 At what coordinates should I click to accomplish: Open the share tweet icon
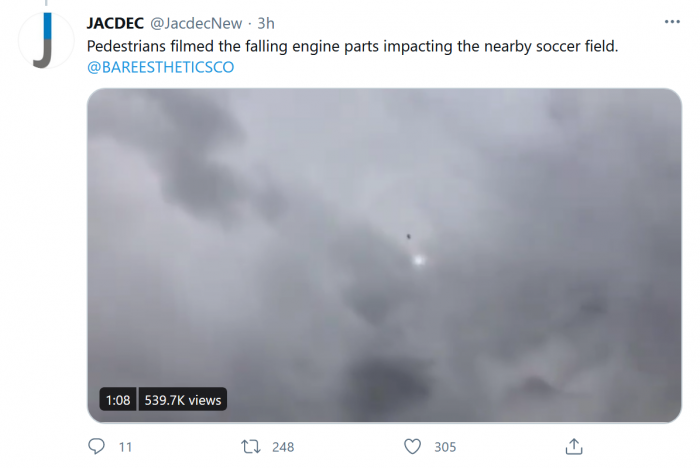(574, 446)
